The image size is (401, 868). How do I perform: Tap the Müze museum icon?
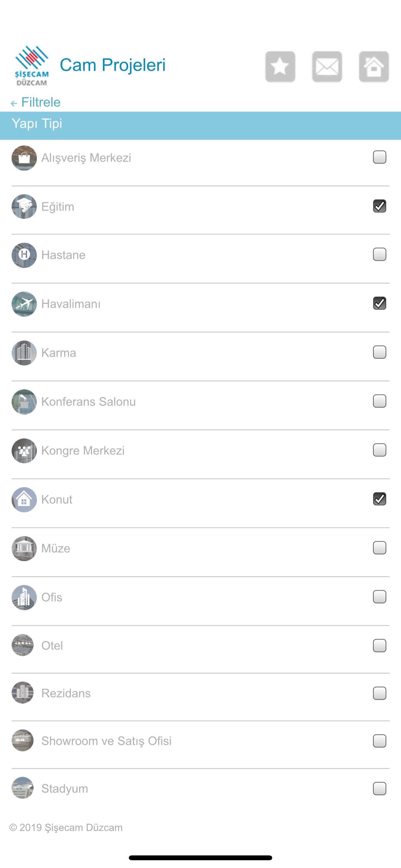(x=24, y=548)
